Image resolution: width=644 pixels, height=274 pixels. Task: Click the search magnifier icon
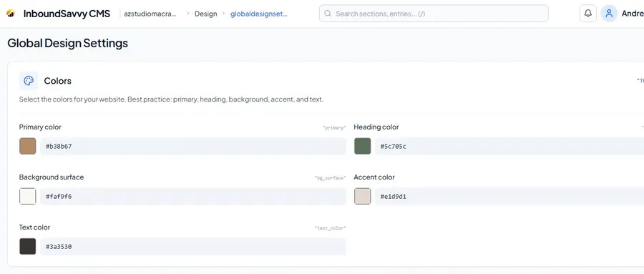(x=328, y=14)
